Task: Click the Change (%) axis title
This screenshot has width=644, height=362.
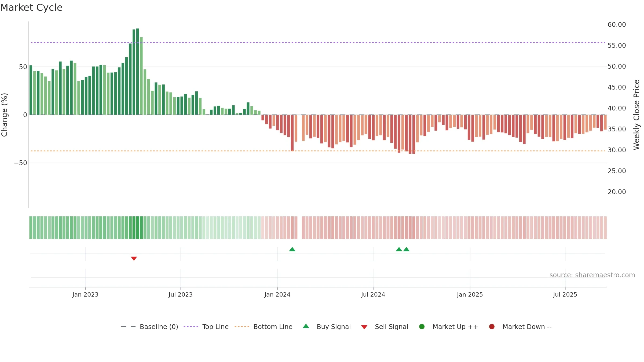Action: tap(4, 115)
